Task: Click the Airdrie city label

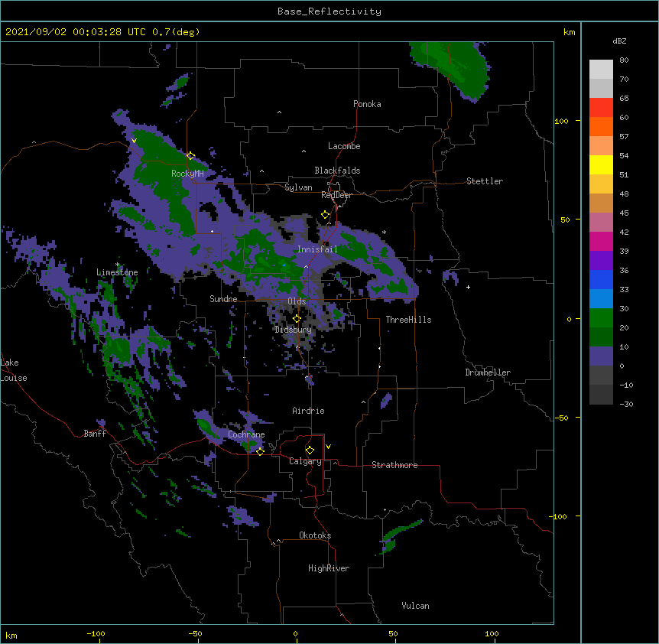Action: 309,411
